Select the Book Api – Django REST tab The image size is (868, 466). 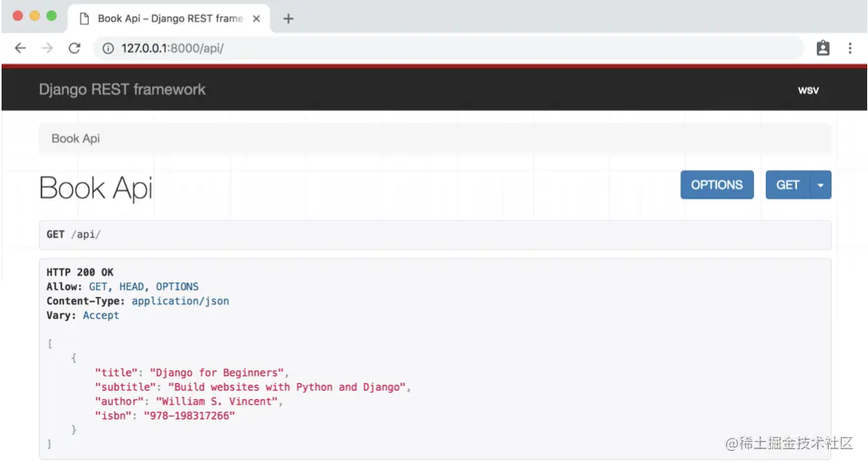tap(169, 19)
